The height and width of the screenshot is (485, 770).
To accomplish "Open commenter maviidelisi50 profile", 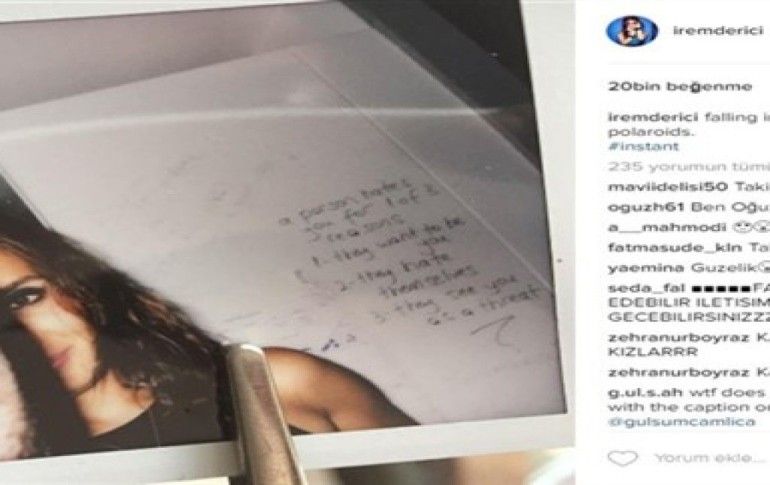I will (667, 187).
